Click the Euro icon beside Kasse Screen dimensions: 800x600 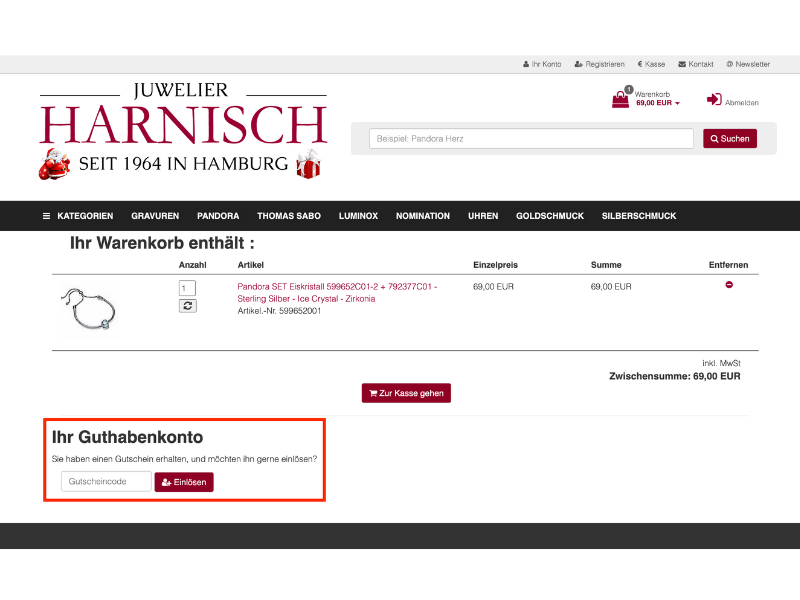pyautogui.click(x=640, y=64)
